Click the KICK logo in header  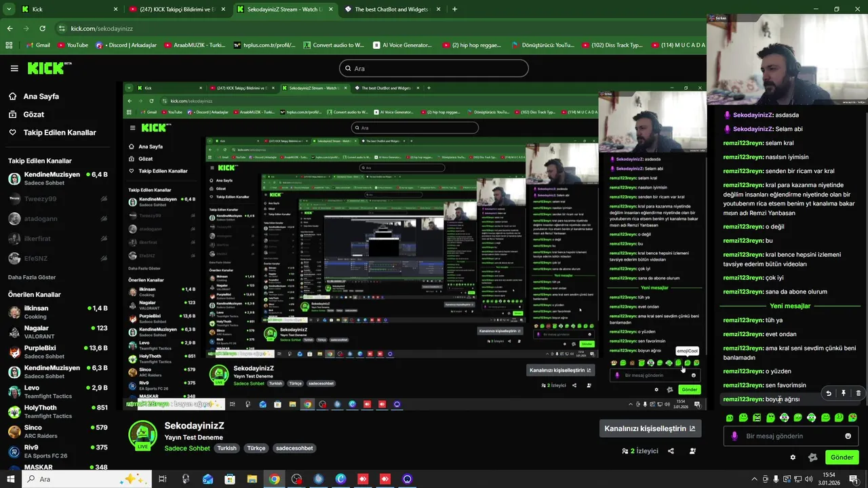click(49, 68)
